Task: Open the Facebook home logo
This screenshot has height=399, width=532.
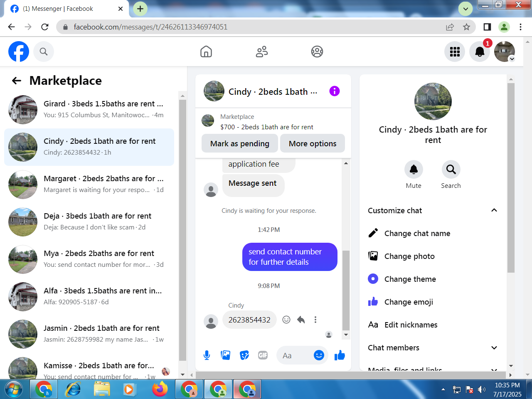Action: coord(19,52)
